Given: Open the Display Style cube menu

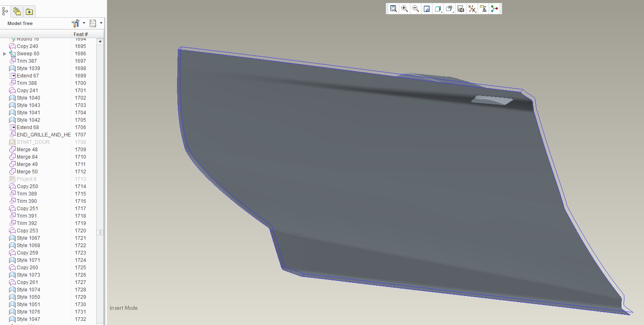Looking at the screenshot, I should (x=438, y=9).
